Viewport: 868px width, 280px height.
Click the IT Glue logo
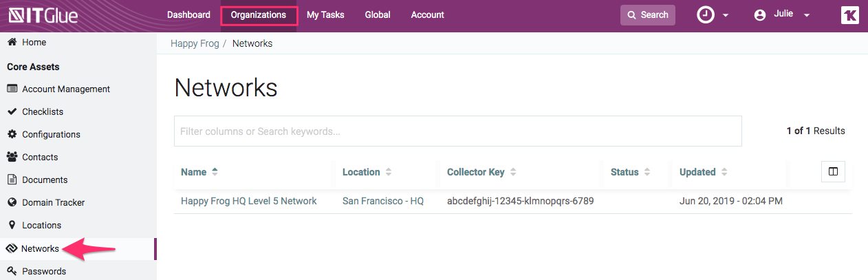[43, 15]
